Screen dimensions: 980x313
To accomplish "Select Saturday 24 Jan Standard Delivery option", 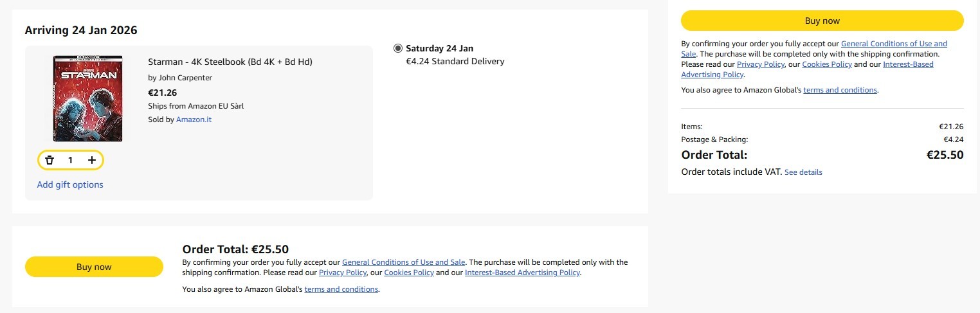I will [398, 48].
